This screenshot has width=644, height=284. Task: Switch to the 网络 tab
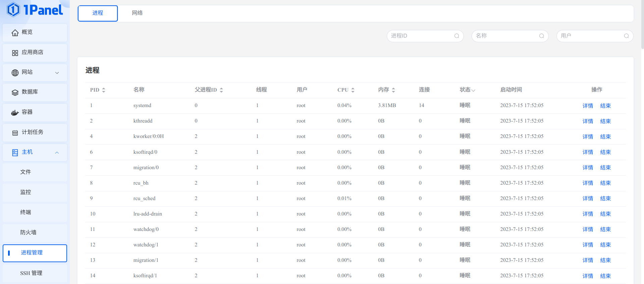click(137, 13)
